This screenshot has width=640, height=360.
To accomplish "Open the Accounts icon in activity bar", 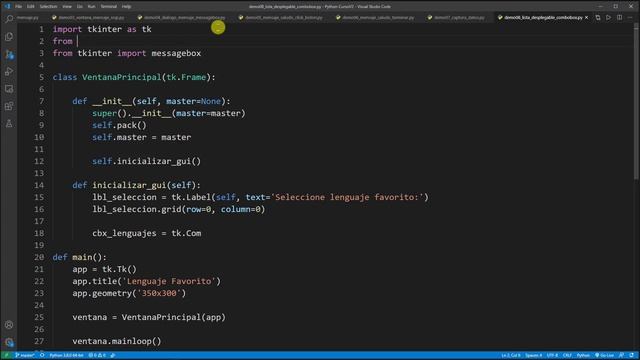I will point(9,325).
